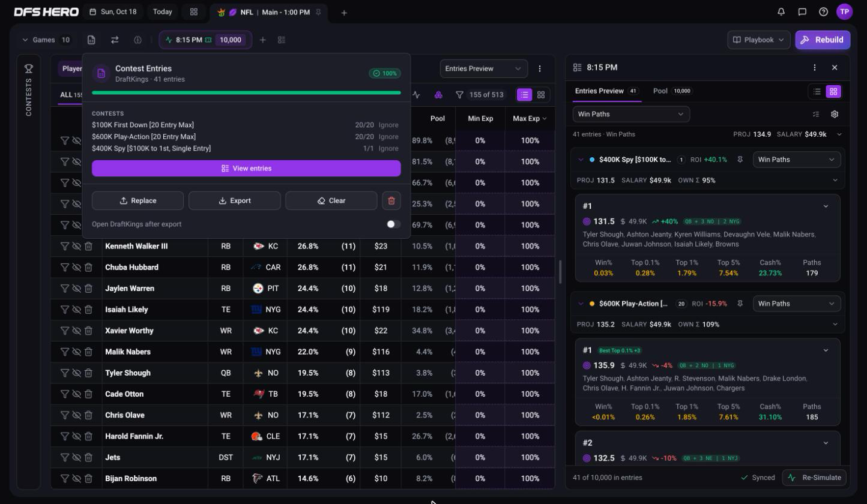Add a new build with the plus beside 10,000

(262, 40)
